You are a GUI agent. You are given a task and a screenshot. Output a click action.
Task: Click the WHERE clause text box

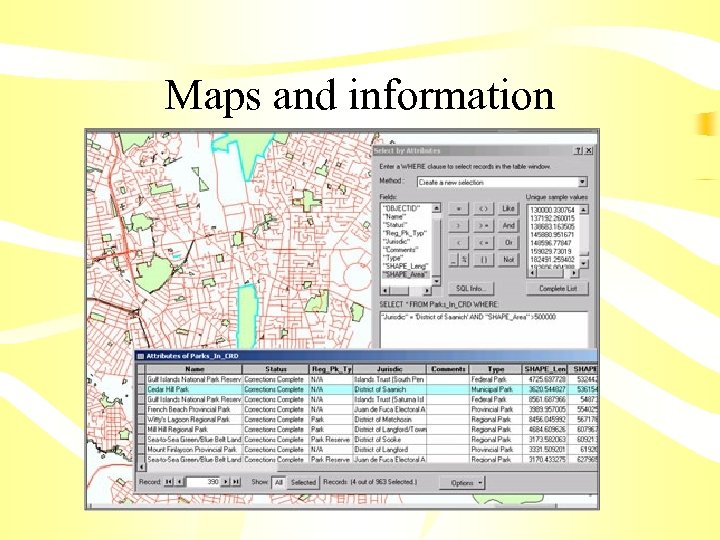point(484,329)
